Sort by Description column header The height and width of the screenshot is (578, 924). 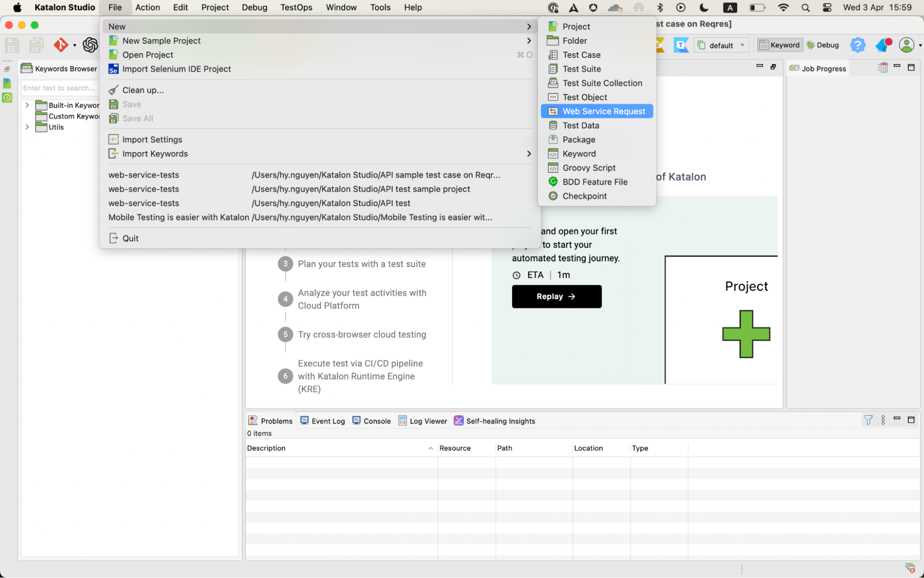coord(341,448)
